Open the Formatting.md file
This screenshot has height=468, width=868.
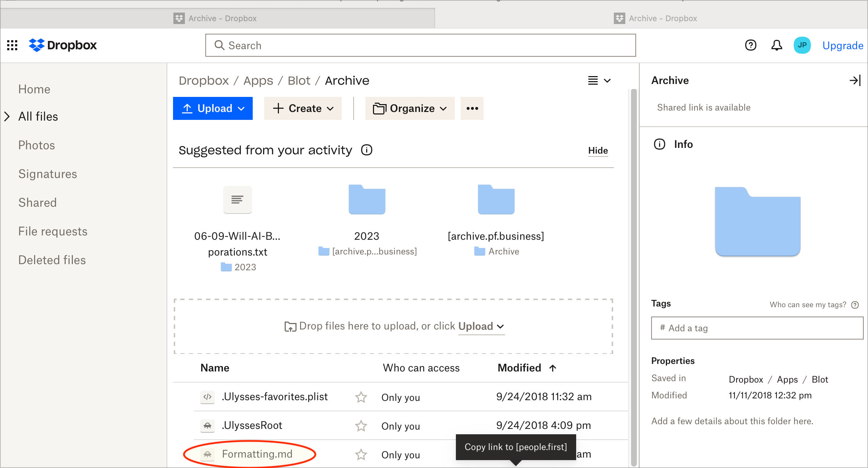(257, 454)
